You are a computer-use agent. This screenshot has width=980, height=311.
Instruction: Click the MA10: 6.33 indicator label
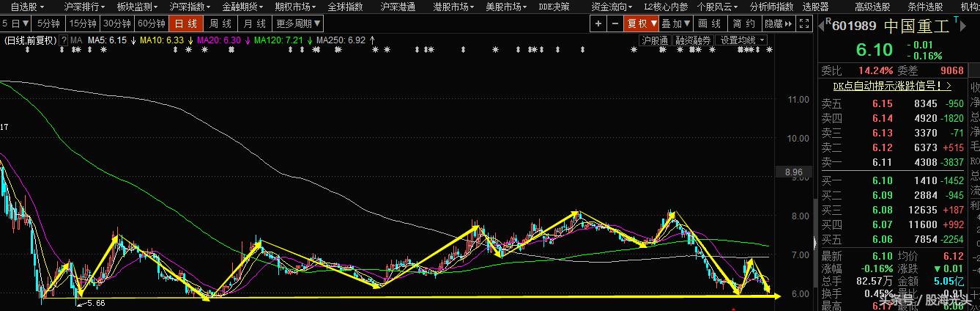pyautogui.click(x=161, y=40)
